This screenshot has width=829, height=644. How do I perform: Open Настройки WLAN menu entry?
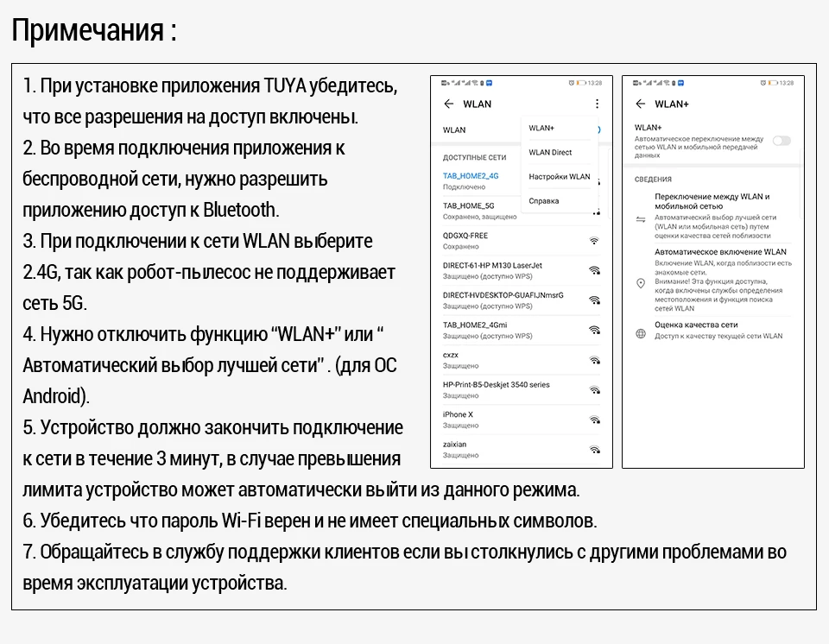click(559, 177)
